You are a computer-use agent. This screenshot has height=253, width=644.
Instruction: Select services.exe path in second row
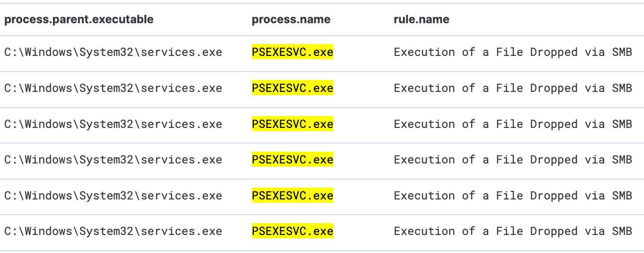click(x=113, y=88)
